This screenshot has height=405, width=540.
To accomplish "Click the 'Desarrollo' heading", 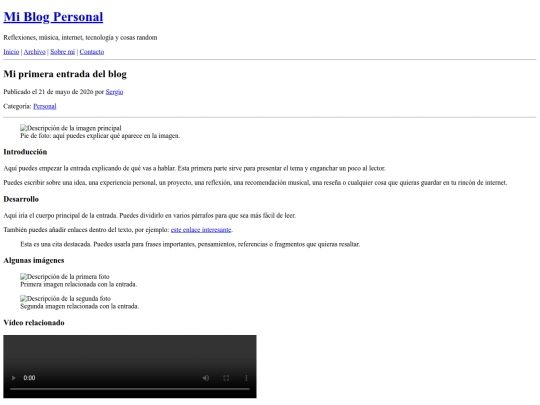I will (x=21, y=199).
